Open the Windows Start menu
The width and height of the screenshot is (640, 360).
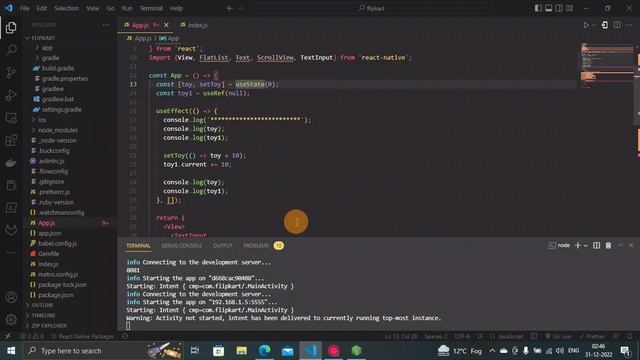tap(11, 351)
